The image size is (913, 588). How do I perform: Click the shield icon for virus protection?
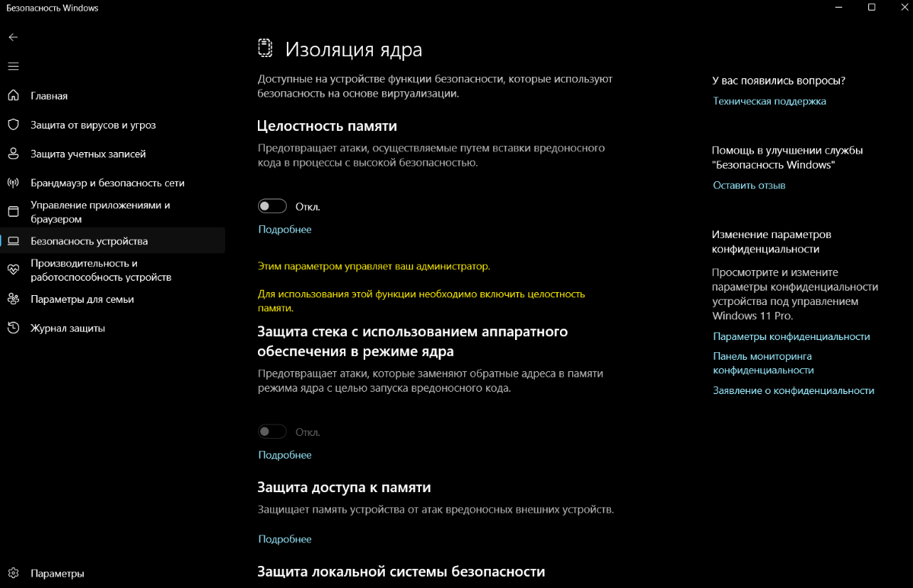[x=13, y=125]
